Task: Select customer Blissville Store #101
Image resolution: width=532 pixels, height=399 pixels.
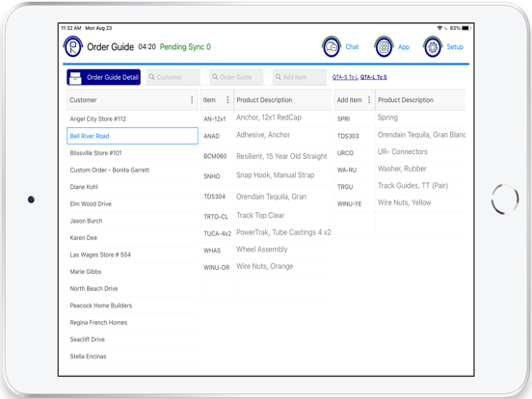Action: click(132, 152)
